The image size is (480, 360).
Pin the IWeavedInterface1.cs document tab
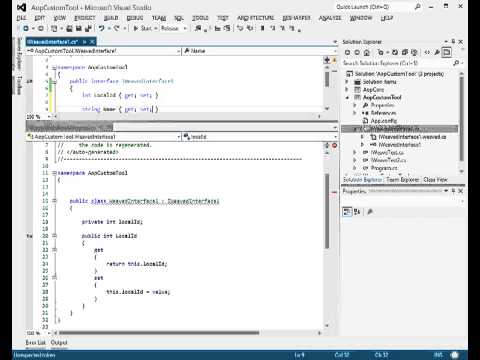point(85,42)
